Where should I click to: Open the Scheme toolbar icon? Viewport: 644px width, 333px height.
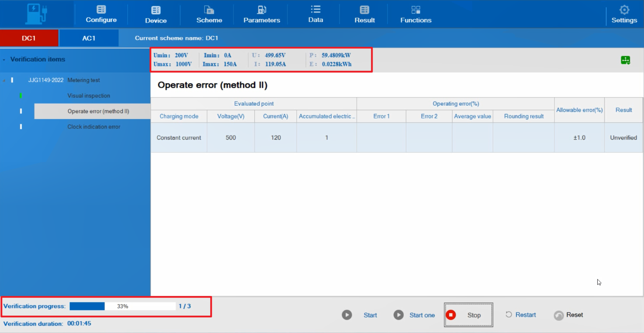209,10
